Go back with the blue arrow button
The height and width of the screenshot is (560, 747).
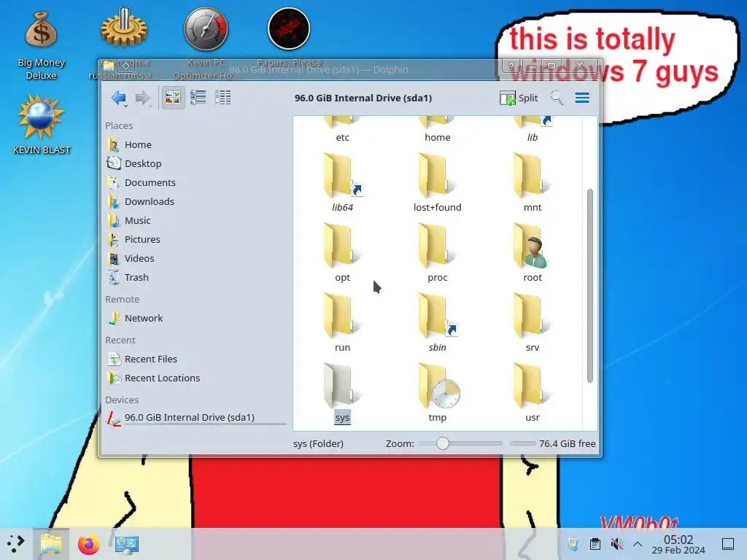tap(119, 98)
